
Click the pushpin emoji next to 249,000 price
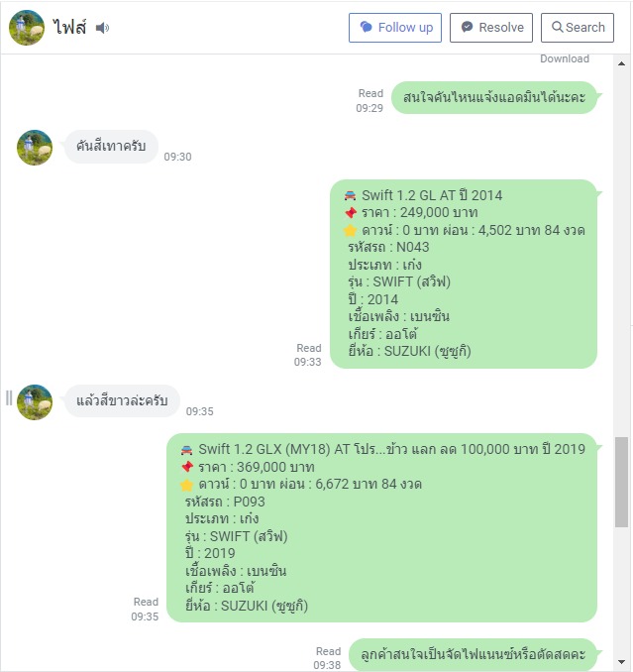pos(351,212)
